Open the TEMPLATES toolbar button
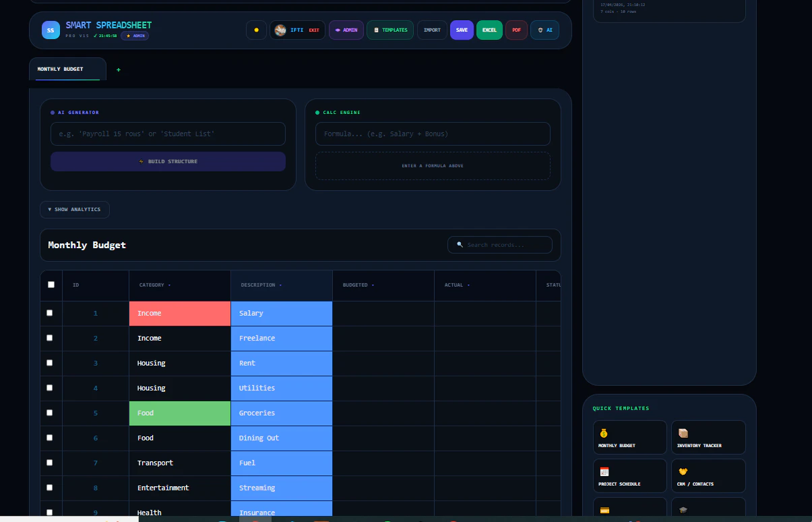 390,30
